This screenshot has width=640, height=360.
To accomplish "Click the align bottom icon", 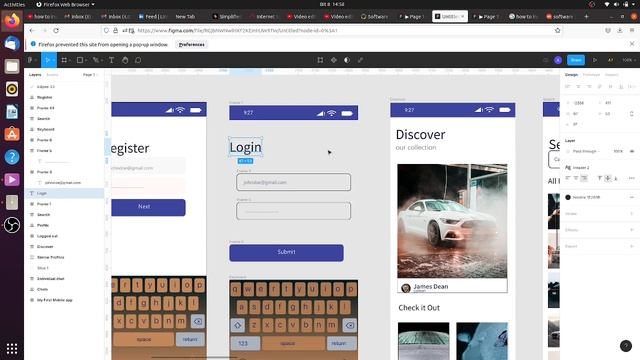I will [x=621, y=87].
